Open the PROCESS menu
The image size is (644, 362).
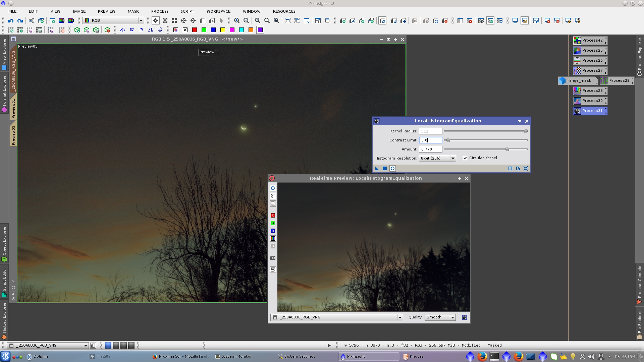[160, 11]
